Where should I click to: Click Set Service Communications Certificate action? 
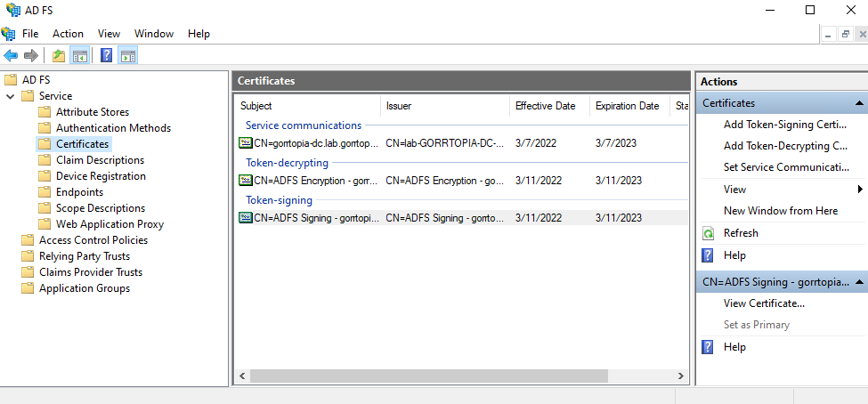point(786,167)
